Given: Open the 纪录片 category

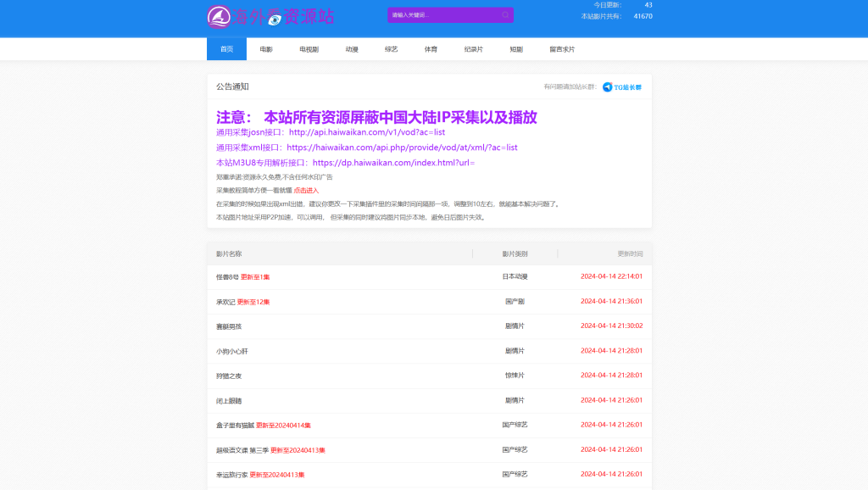Looking at the screenshot, I should pyautogui.click(x=471, y=48).
